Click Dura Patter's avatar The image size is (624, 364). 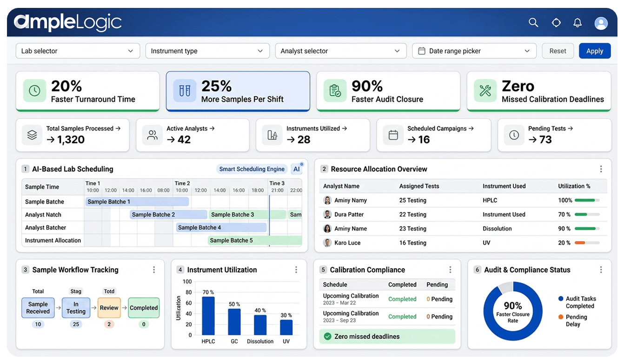(x=327, y=214)
